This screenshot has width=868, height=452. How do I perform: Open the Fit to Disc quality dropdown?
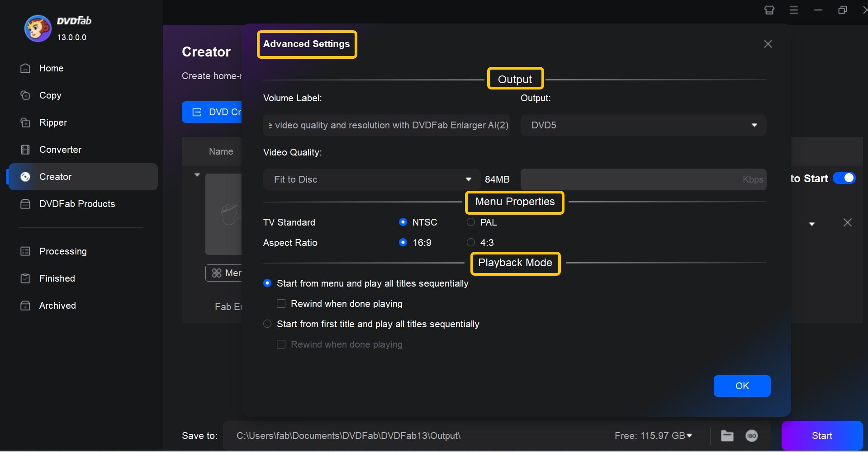[x=371, y=179]
